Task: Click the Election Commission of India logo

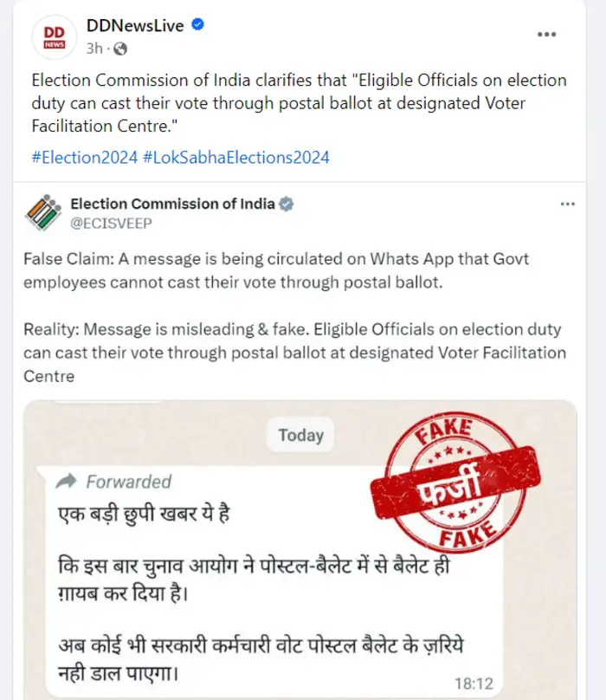Action: [x=42, y=213]
